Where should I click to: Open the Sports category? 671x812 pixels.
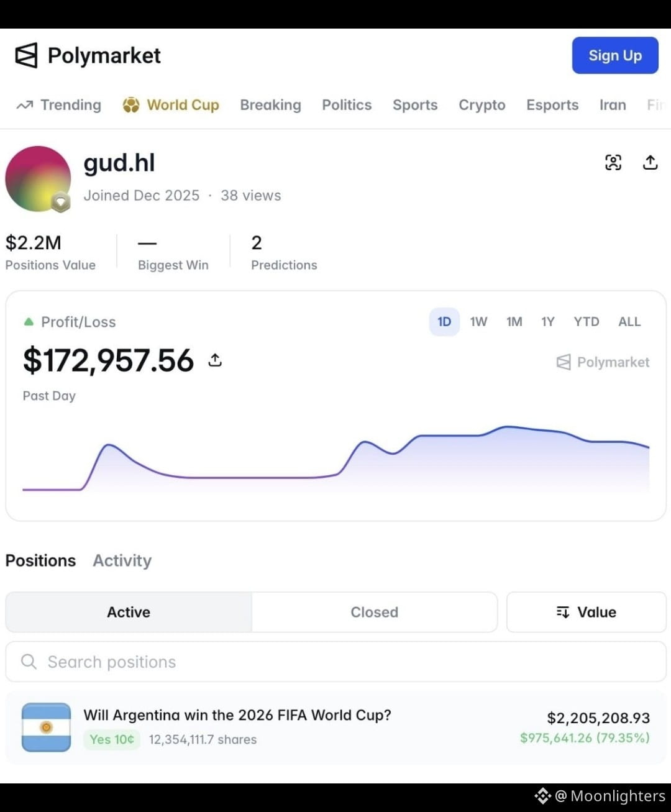(415, 105)
